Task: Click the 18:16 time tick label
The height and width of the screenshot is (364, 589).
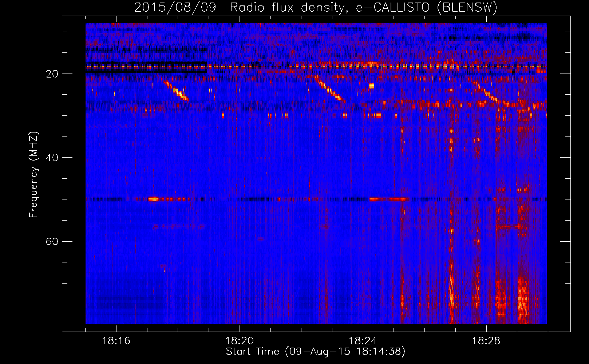Action: [x=116, y=341]
